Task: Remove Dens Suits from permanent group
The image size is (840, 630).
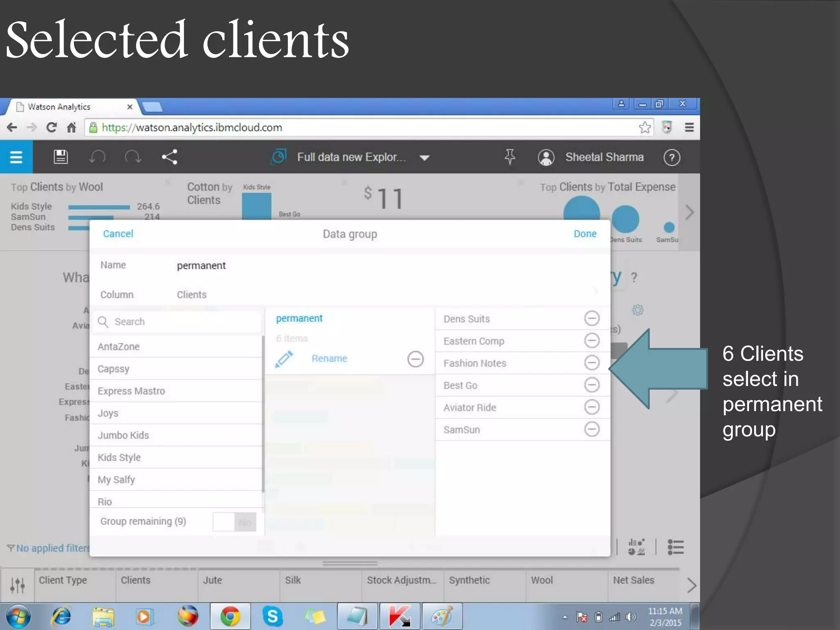Action: coord(591,318)
